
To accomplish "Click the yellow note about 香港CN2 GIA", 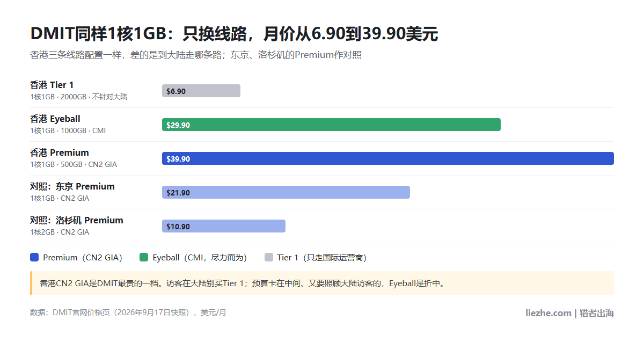I will (x=322, y=283).
